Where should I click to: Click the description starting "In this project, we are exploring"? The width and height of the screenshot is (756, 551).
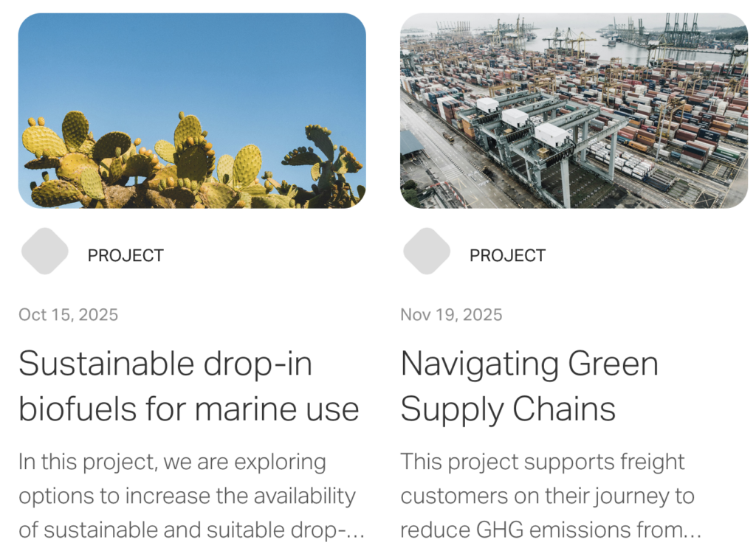[188, 496]
